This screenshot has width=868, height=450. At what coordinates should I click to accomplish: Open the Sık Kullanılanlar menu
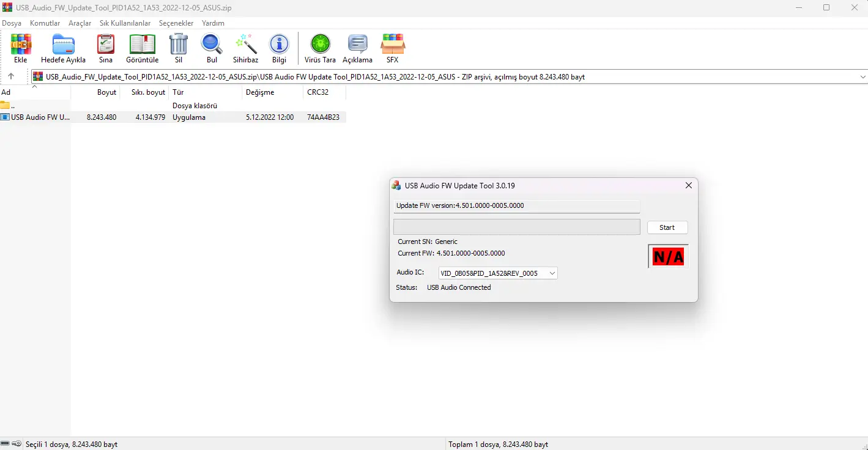click(x=125, y=23)
